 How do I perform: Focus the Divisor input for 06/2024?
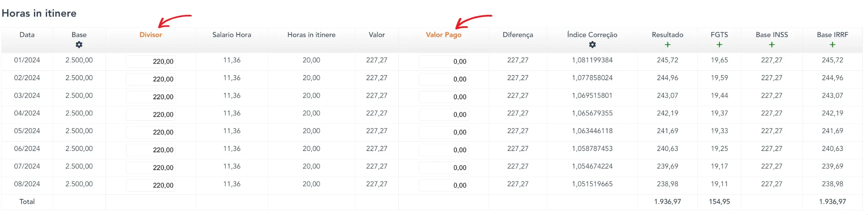pos(151,150)
